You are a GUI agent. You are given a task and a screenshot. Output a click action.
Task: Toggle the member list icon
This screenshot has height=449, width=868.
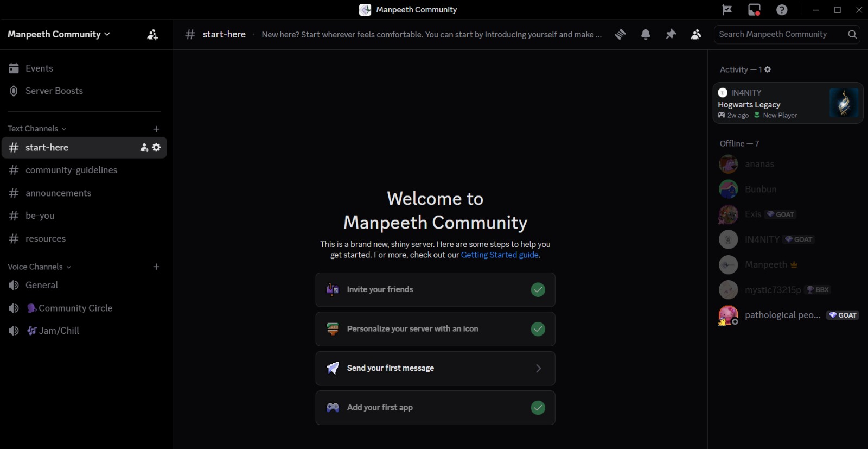point(696,34)
